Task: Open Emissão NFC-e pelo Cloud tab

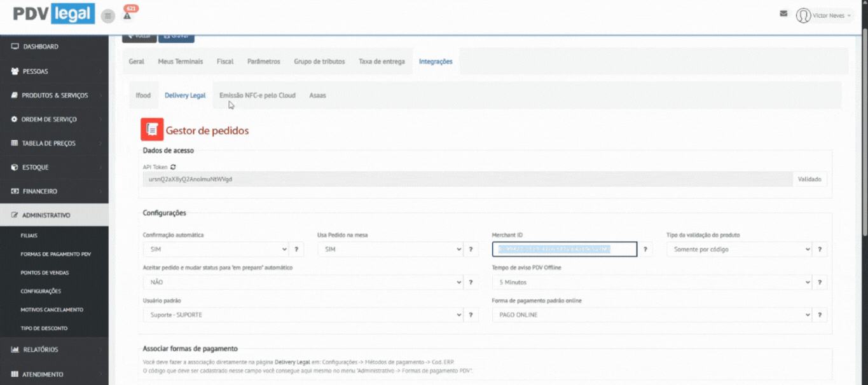Action: click(257, 95)
